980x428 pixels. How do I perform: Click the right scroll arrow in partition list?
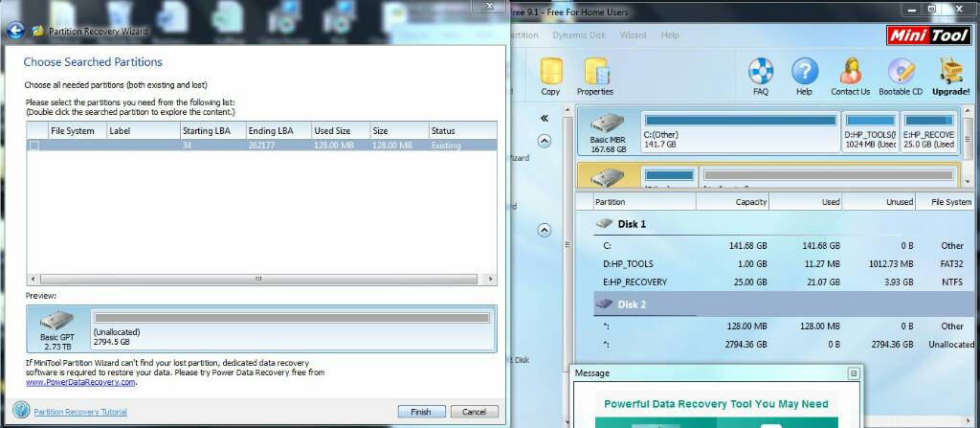(491, 279)
